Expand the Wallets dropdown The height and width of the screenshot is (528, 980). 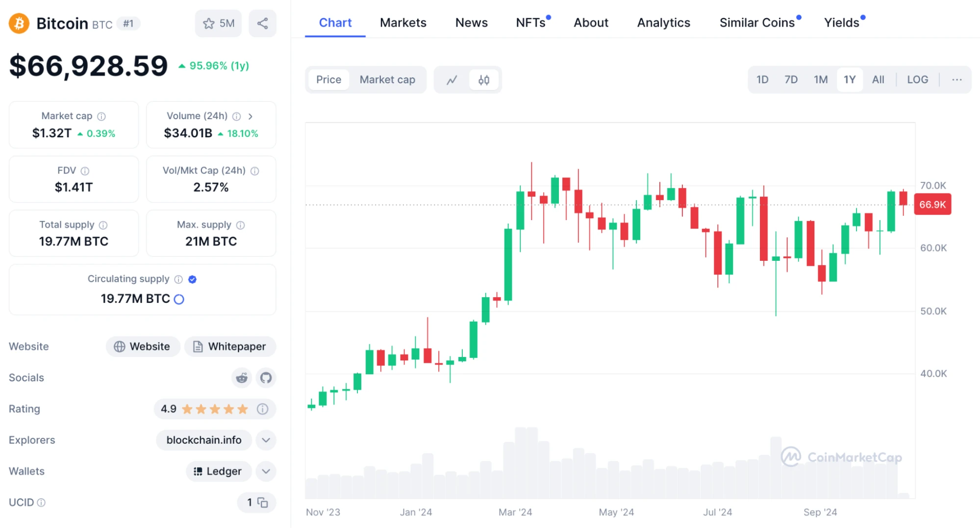click(x=266, y=472)
